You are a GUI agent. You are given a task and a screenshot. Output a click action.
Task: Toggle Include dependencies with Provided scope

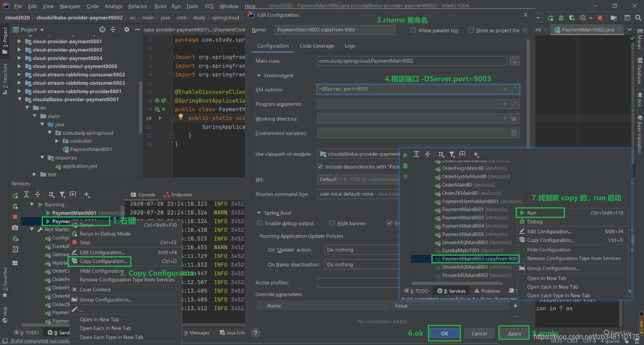coord(320,166)
